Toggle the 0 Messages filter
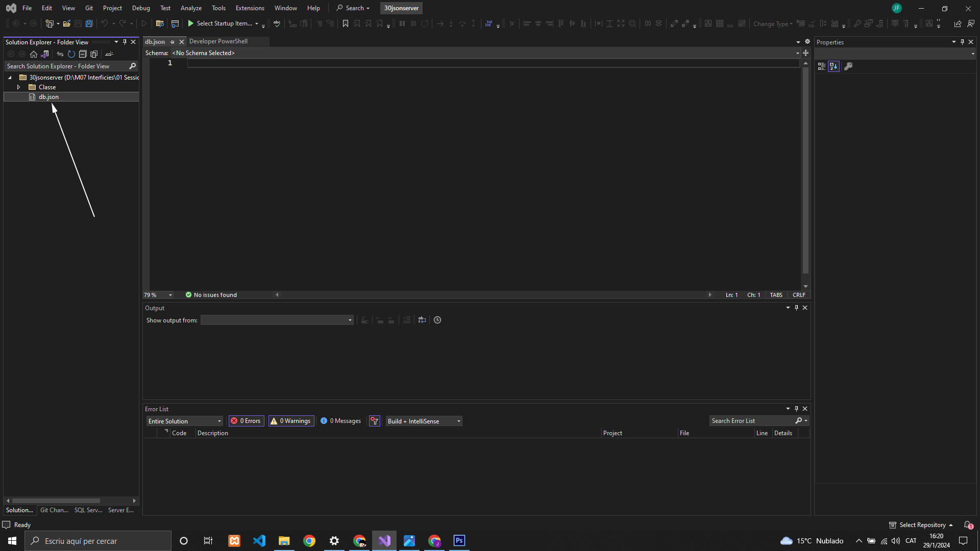This screenshot has height=551, width=980. click(340, 421)
